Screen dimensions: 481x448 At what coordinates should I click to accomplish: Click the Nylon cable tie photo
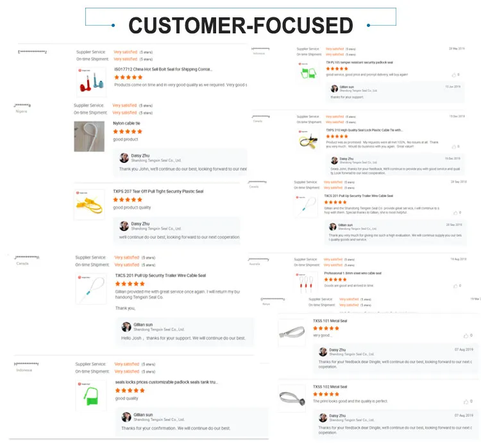point(89,136)
